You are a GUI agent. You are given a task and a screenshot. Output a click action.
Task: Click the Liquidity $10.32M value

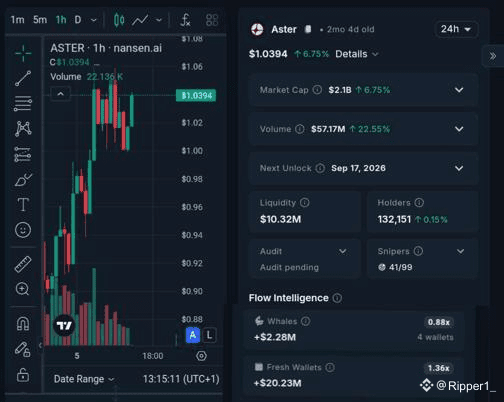point(280,219)
